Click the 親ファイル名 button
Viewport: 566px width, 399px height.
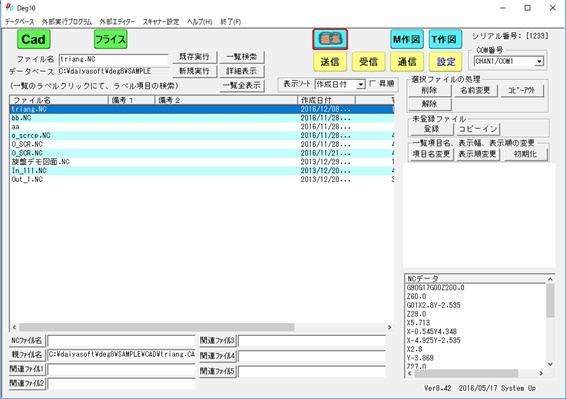[27, 355]
